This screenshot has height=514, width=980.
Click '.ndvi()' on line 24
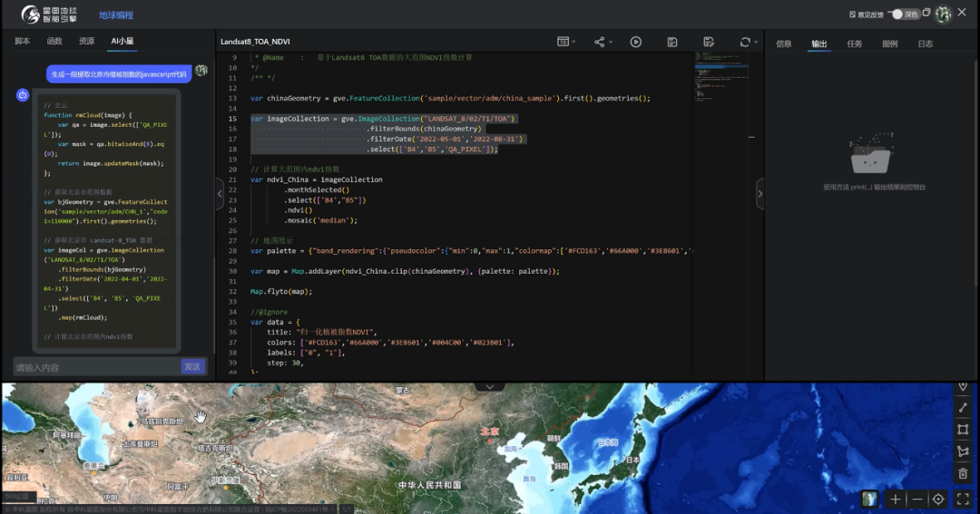pyautogui.click(x=299, y=209)
